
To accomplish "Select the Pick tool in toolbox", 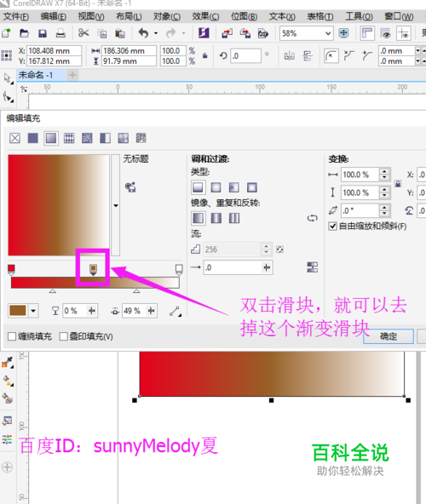I will pos(8,78).
